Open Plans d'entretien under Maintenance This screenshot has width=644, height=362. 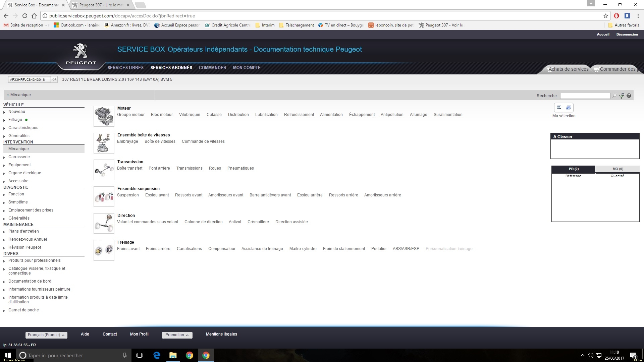23,231
